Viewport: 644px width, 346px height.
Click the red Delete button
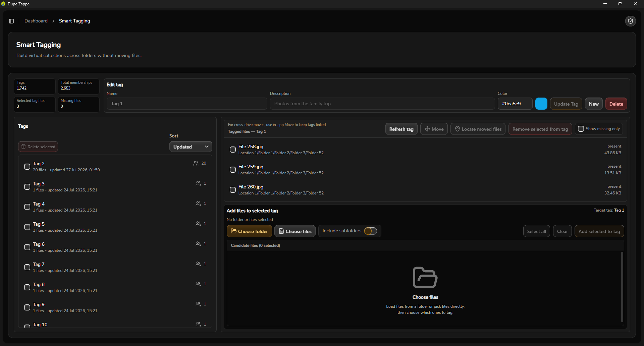616,104
